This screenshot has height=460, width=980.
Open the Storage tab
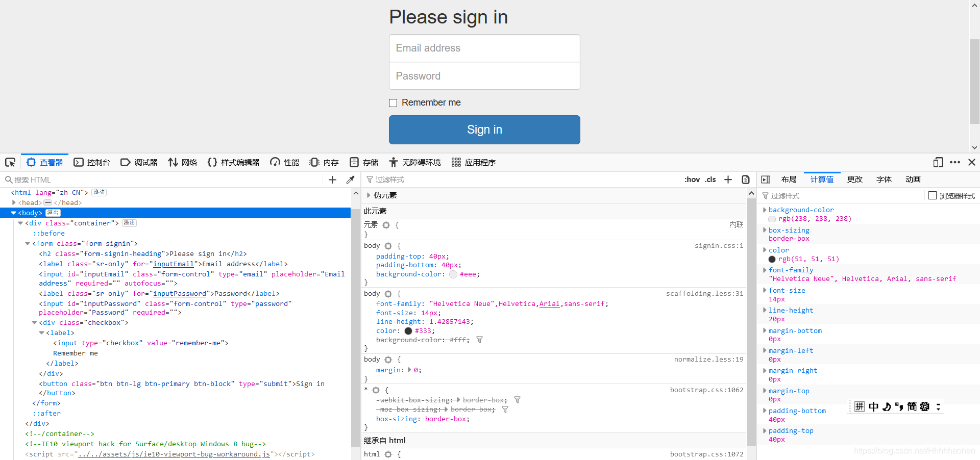pos(364,162)
